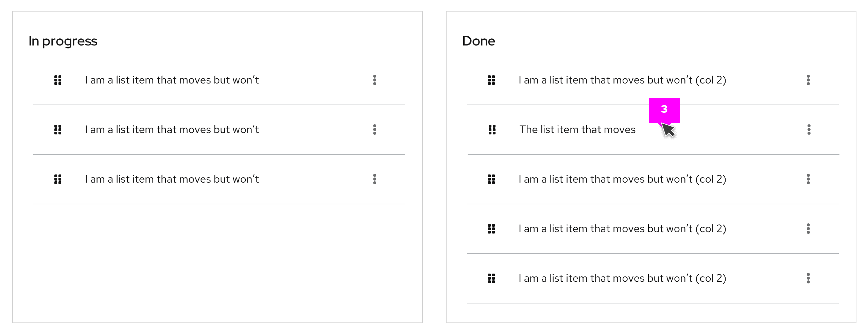Click drag handle of last Done item
Screen dimensions: 868x334
point(491,278)
